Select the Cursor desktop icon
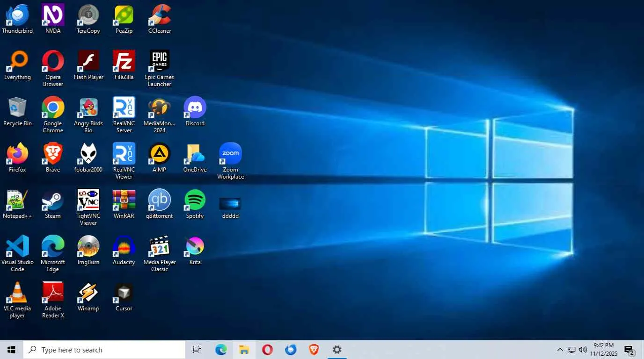Image resolution: width=644 pixels, height=359 pixels. pyautogui.click(x=124, y=297)
